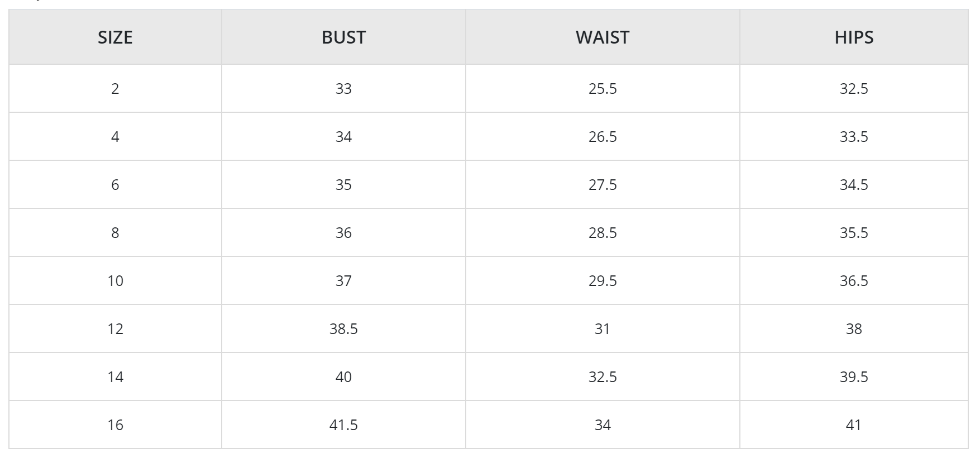Select bust value 41.5 for size 16
Viewport: 980px width, 472px height.
pos(343,425)
